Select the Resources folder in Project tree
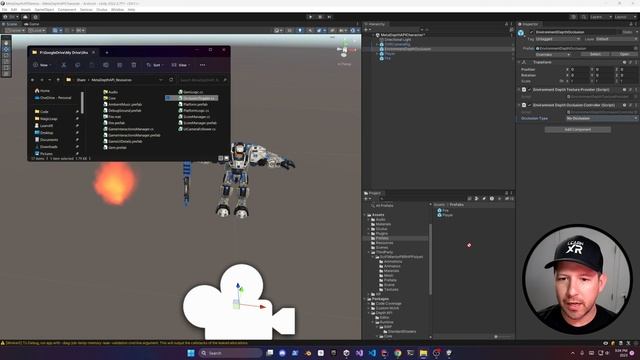The height and width of the screenshot is (360, 640). pos(384,243)
